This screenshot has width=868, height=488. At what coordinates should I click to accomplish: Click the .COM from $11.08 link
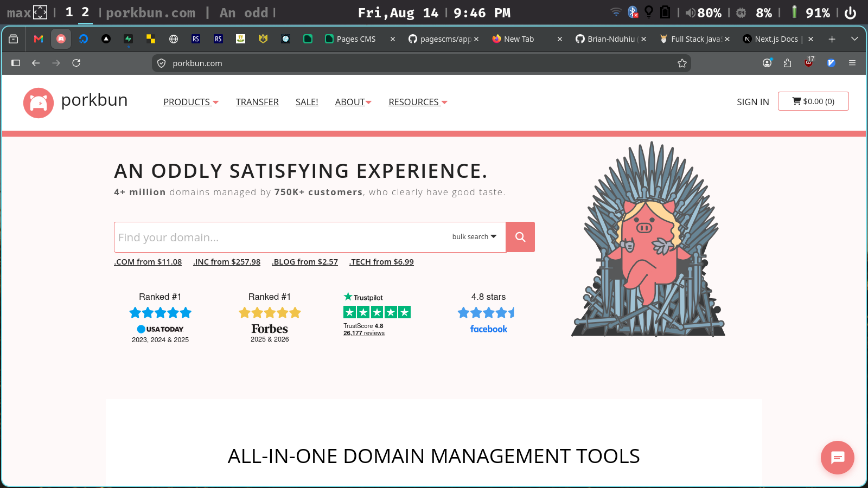click(x=148, y=262)
